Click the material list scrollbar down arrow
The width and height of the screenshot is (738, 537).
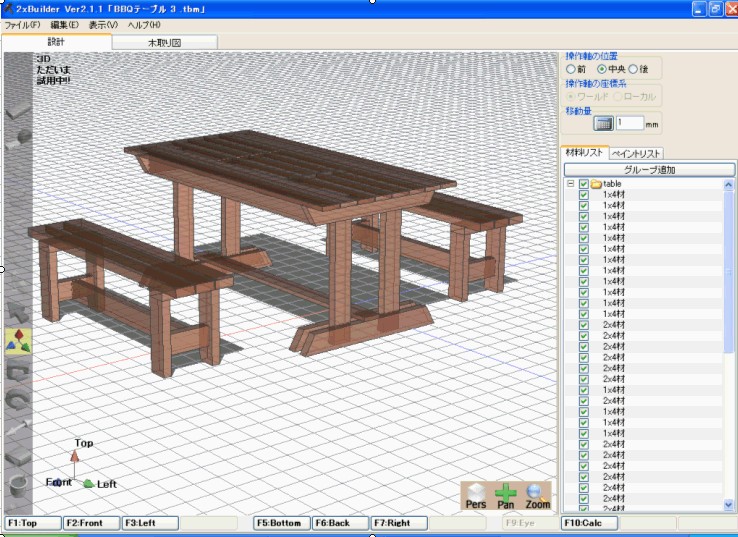[x=729, y=504]
